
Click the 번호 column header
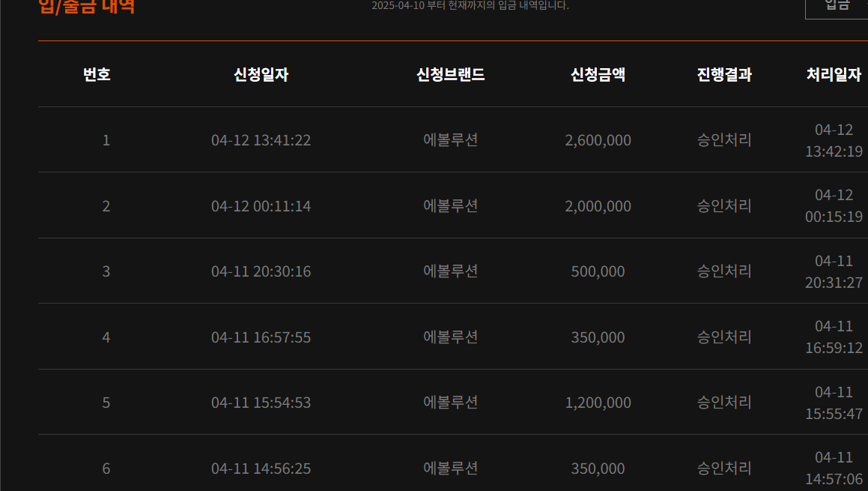97,75
